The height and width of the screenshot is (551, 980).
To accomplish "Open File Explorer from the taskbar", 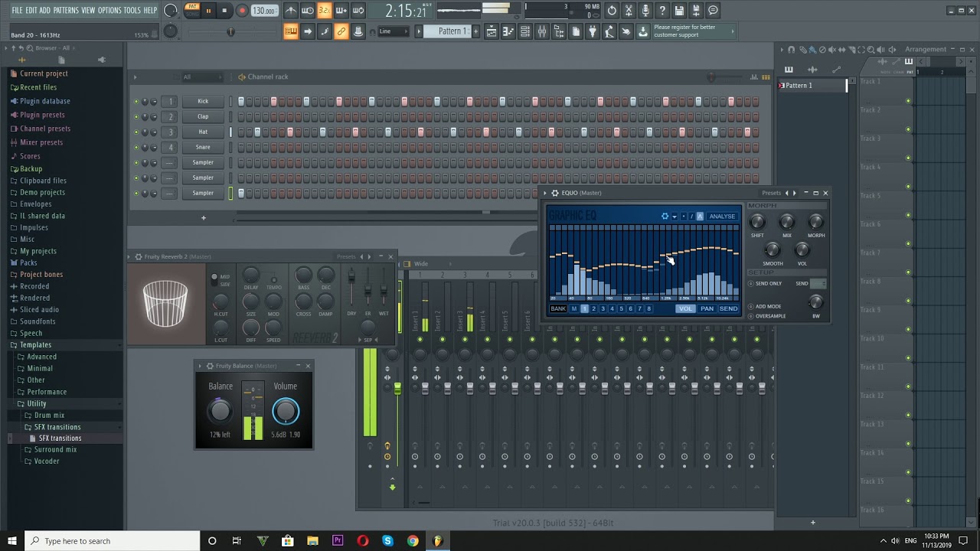I will pos(312,541).
